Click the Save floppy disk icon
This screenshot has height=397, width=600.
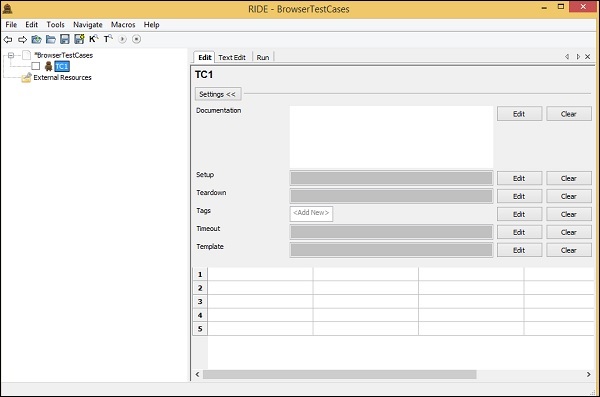(x=65, y=39)
